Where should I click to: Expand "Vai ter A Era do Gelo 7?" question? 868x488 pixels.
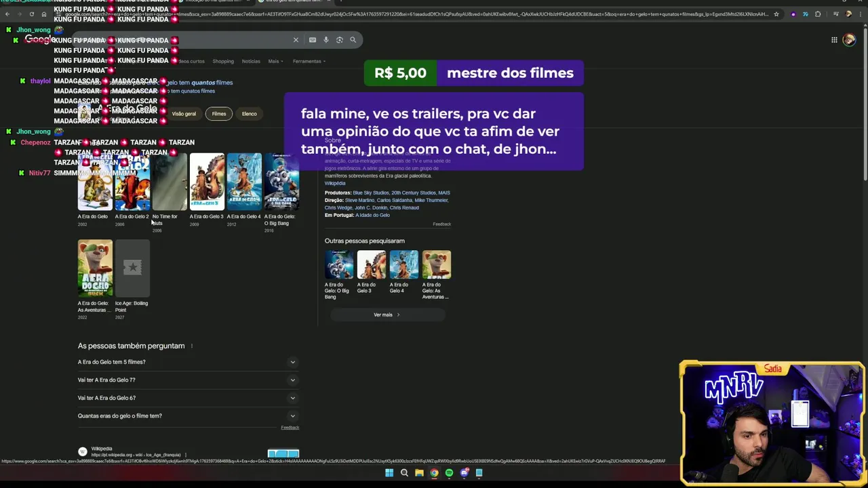188,380
